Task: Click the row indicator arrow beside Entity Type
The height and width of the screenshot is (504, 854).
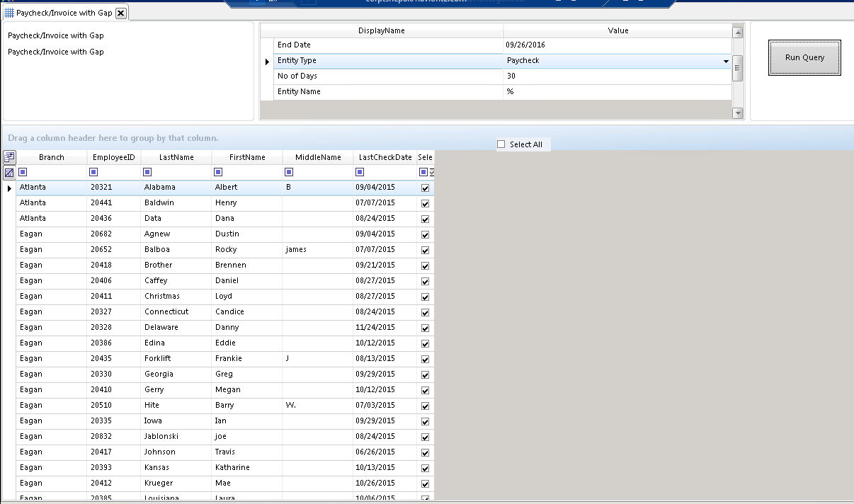Action: [x=267, y=62]
